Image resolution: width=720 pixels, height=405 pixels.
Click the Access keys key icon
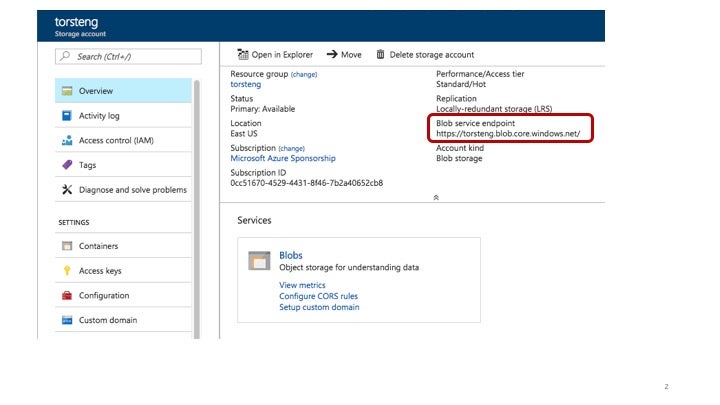coord(67,271)
